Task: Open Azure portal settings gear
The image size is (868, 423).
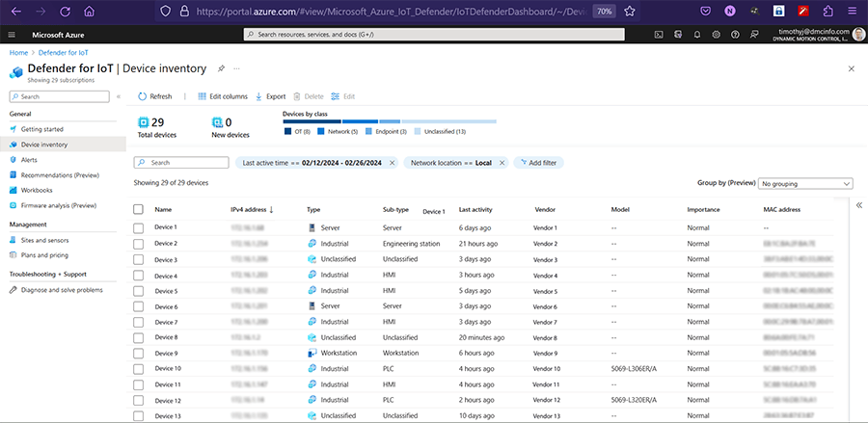Action: [x=716, y=35]
